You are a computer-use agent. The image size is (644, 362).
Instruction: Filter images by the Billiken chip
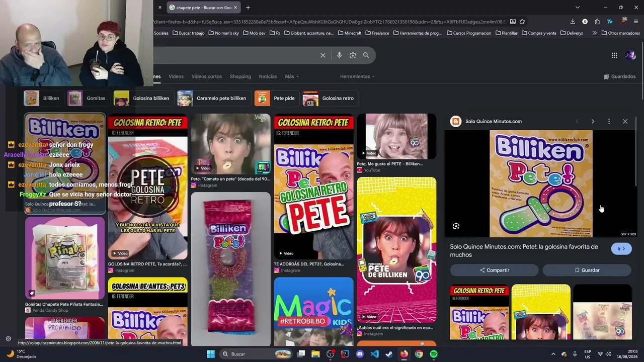43,98
